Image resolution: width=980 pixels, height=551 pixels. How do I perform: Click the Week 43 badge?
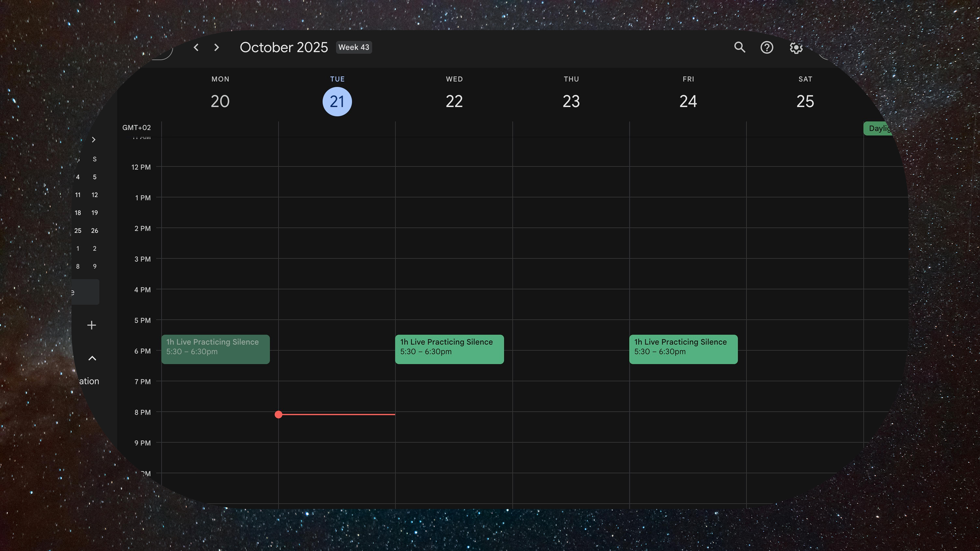354,48
